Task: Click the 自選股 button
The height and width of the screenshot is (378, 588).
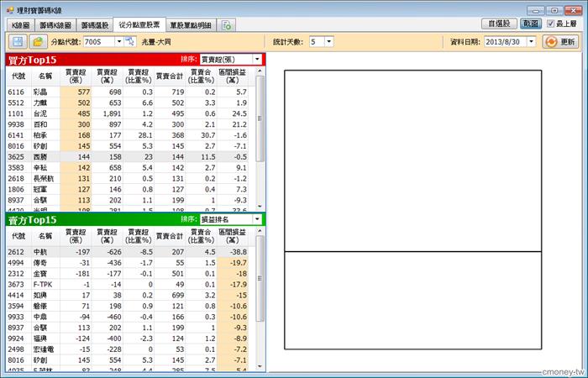Action: click(x=499, y=24)
